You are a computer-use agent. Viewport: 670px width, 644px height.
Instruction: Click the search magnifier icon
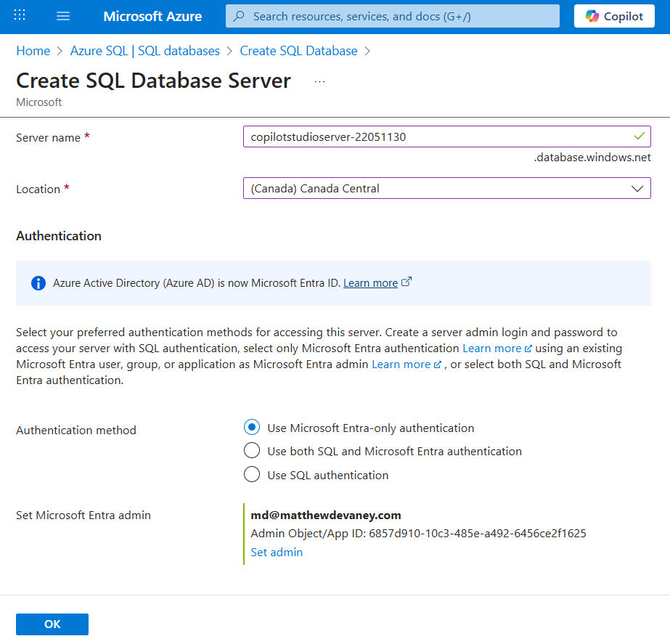coord(239,16)
